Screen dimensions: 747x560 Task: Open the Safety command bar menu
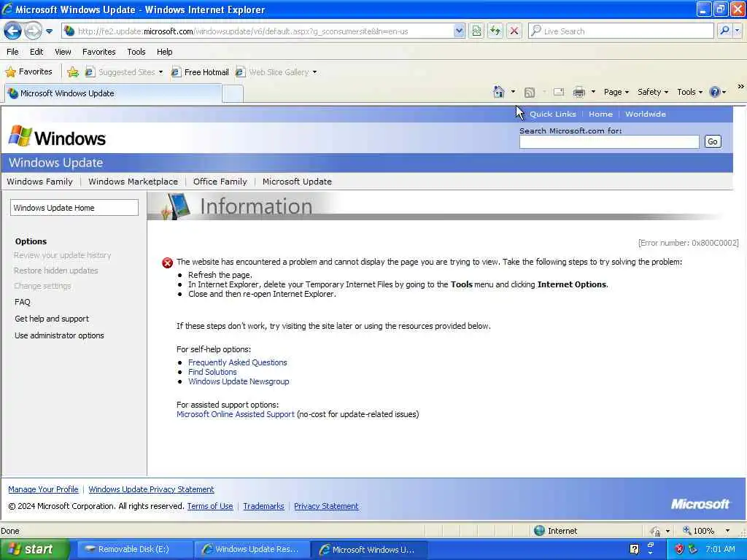coord(653,92)
